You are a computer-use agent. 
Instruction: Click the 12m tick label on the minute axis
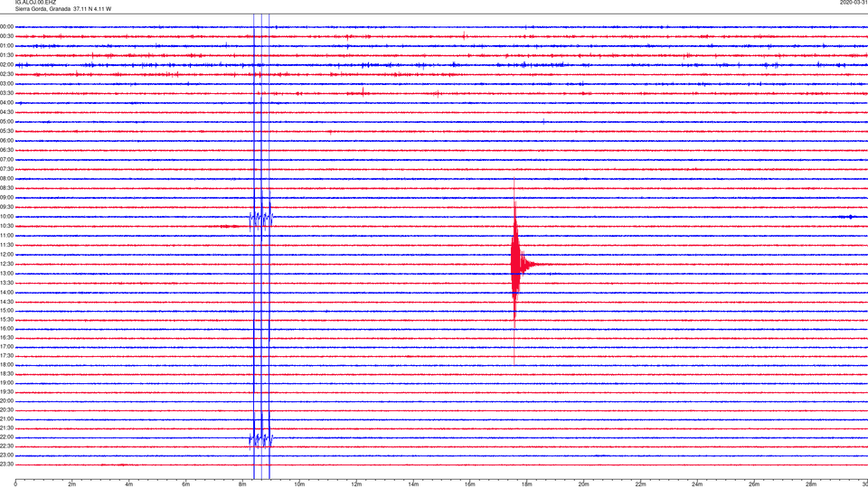pyautogui.click(x=356, y=484)
